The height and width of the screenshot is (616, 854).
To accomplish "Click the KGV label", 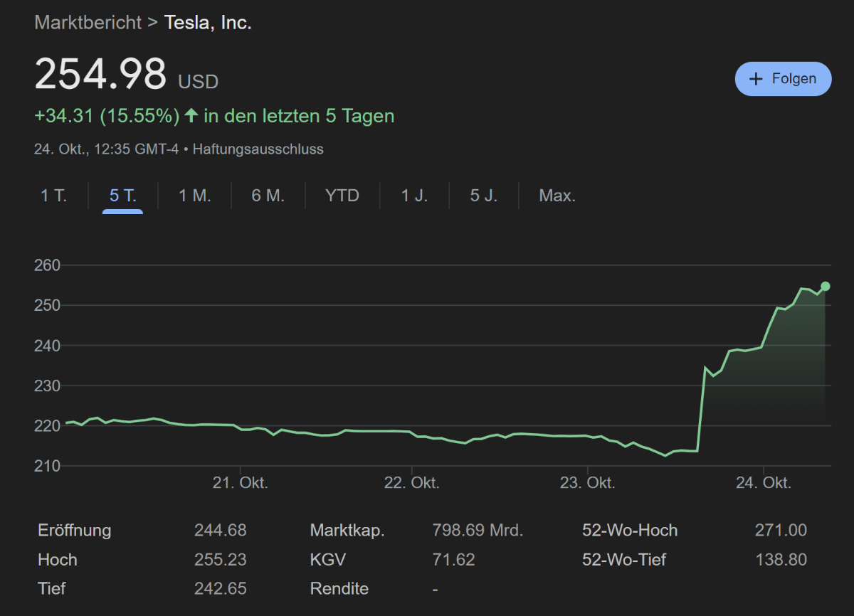I will click(x=328, y=560).
